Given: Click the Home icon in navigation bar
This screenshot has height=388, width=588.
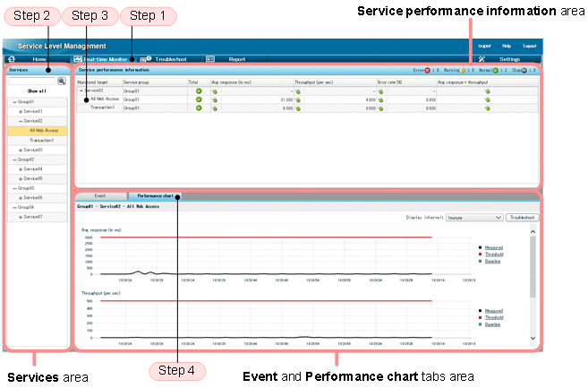Looking at the screenshot, I should [12, 58].
